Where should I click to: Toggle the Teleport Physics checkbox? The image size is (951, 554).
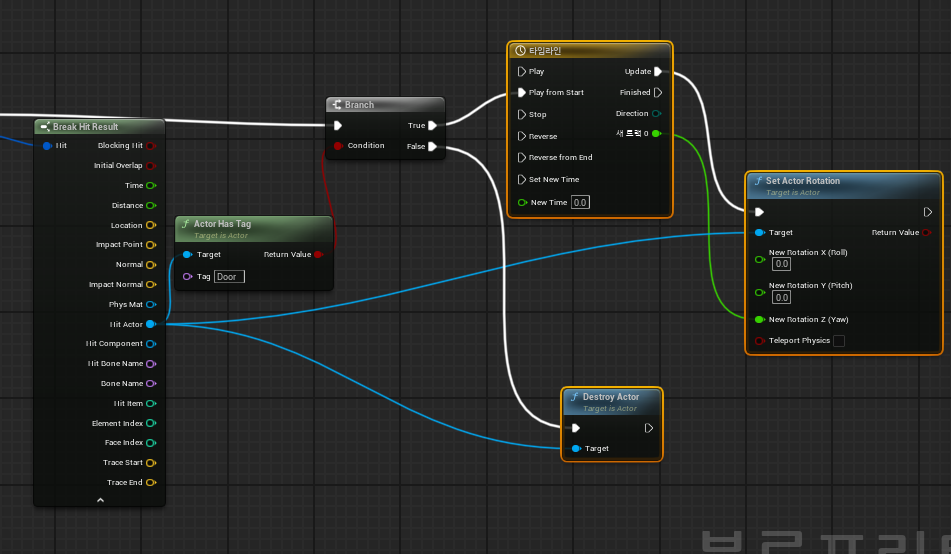tap(839, 341)
